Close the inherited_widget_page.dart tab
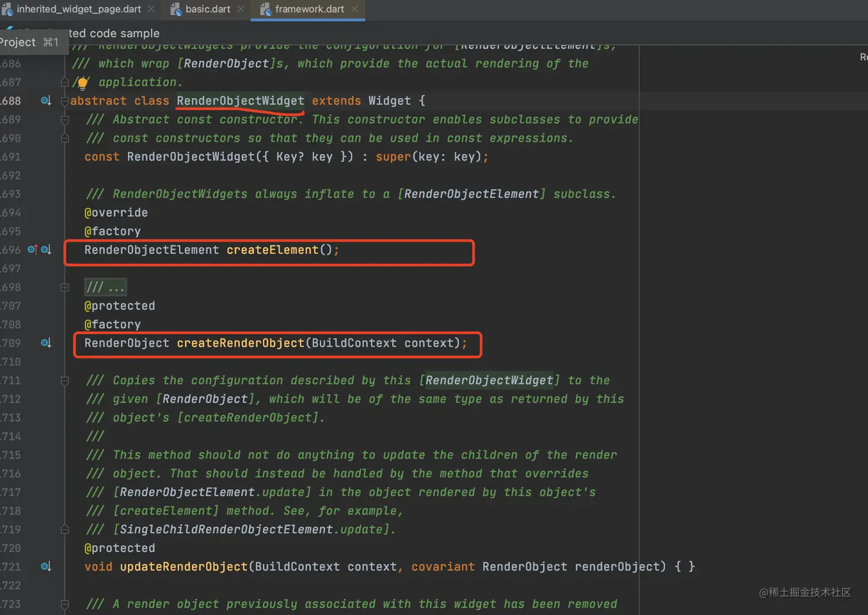 pyautogui.click(x=151, y=9)
